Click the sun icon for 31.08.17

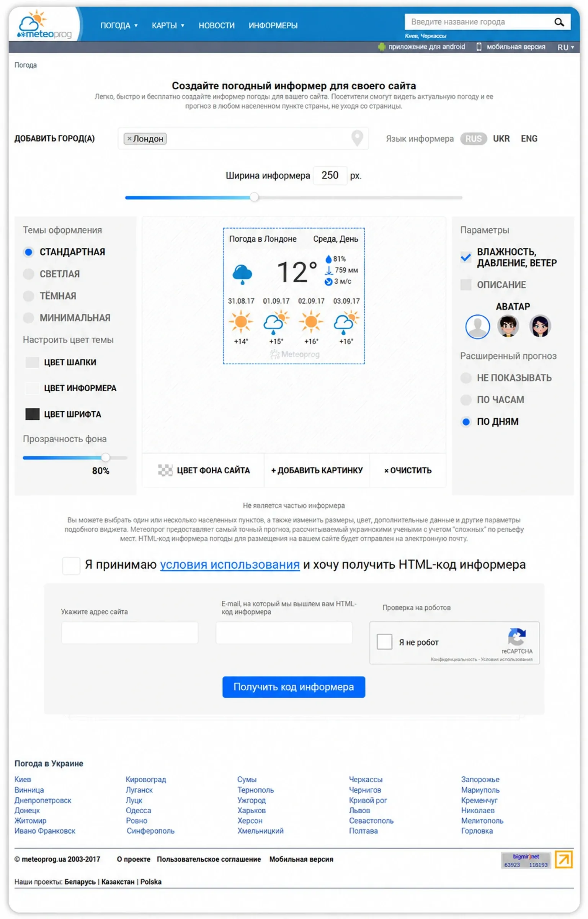(241, 322)
